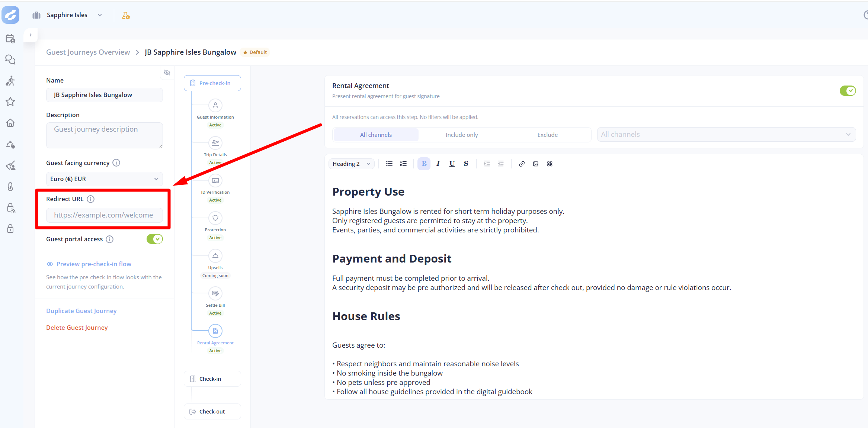Open the reviews star icon in the sidebar
868x428 pixels.
tap(10, 102)
